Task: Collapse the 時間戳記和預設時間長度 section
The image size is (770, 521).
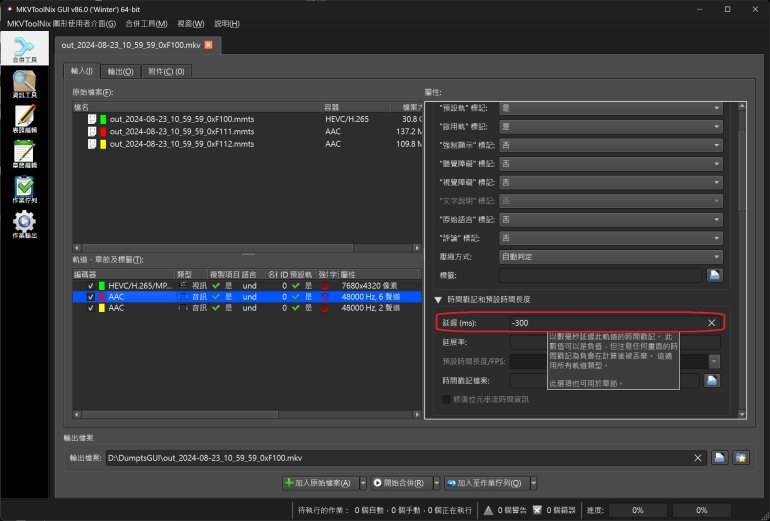Action: 438,299
